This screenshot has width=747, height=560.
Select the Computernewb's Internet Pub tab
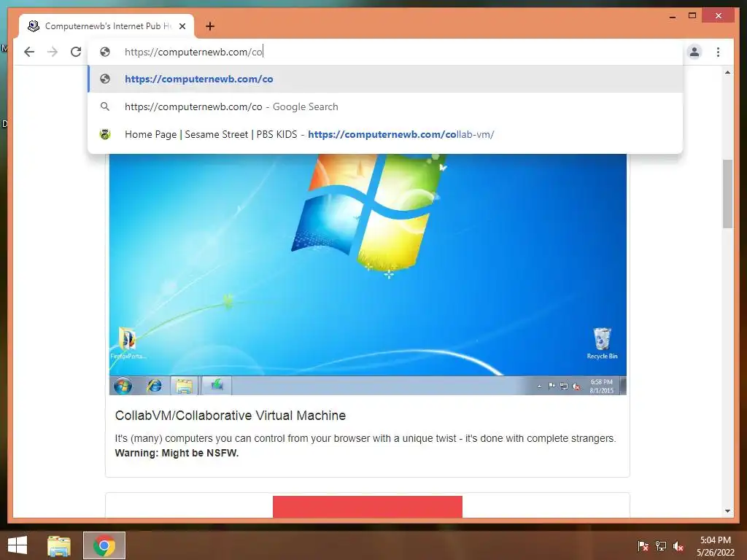(107, 26)
